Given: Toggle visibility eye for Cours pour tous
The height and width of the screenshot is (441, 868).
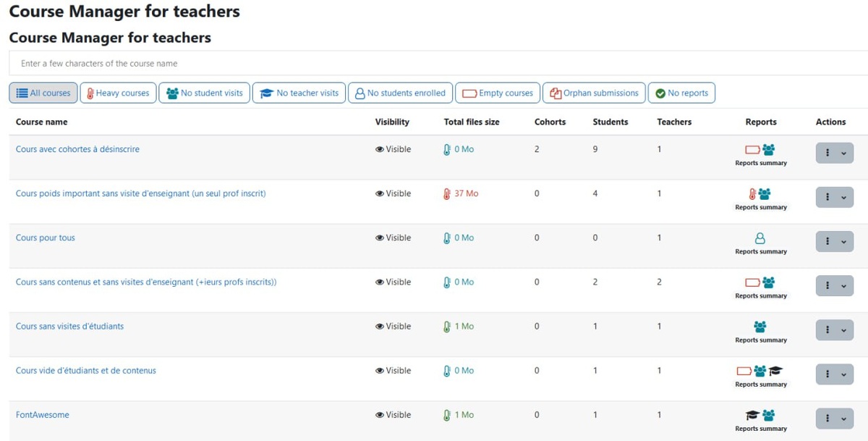Looking at the screenshot, I should pyautogui.click(x=380, y=238).
